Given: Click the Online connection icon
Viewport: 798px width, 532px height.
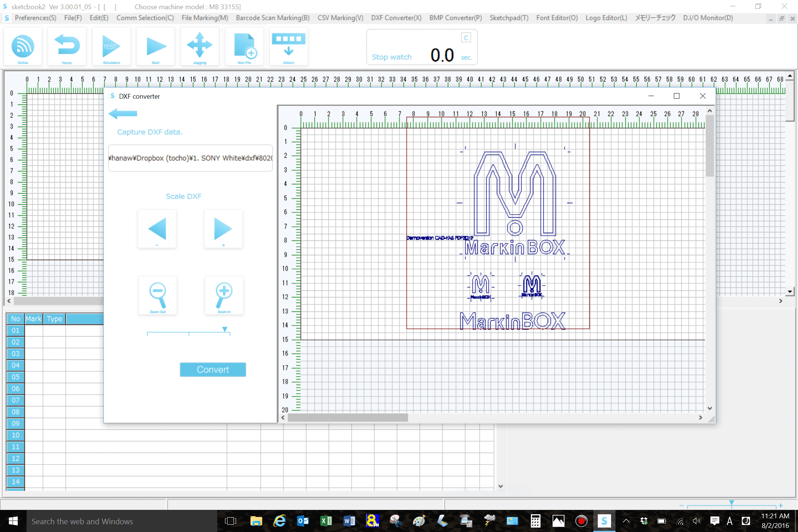Looking at the screenshot, I should click(23, 47).
